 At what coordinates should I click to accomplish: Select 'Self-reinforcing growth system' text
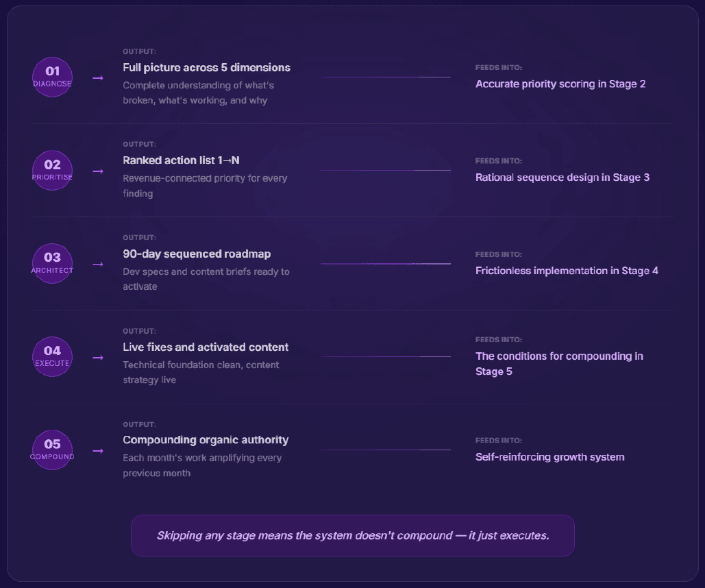tap(550, 457)
